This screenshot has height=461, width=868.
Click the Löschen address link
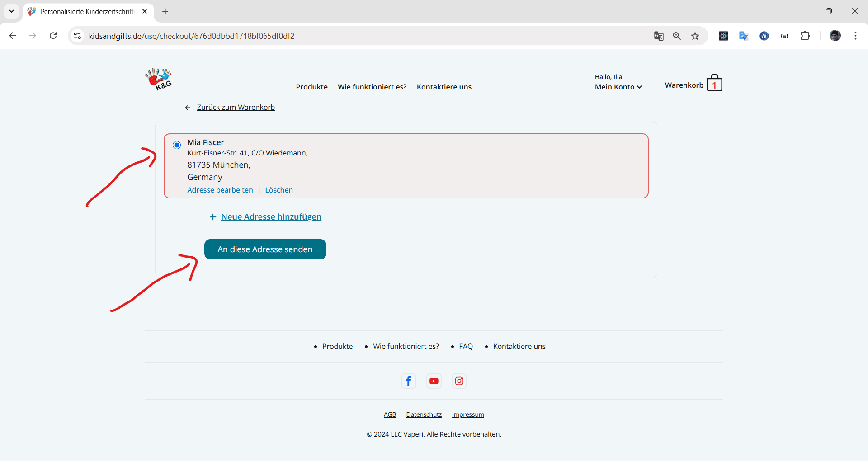click(279, 190)
